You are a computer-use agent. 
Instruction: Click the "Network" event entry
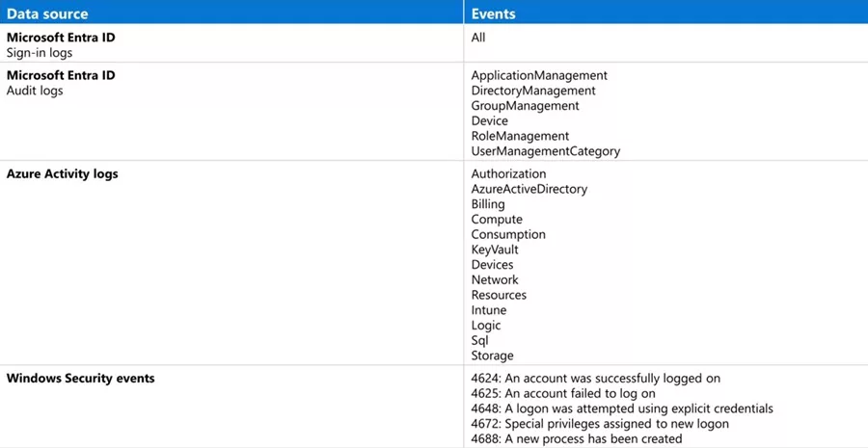tap(495, 279)
